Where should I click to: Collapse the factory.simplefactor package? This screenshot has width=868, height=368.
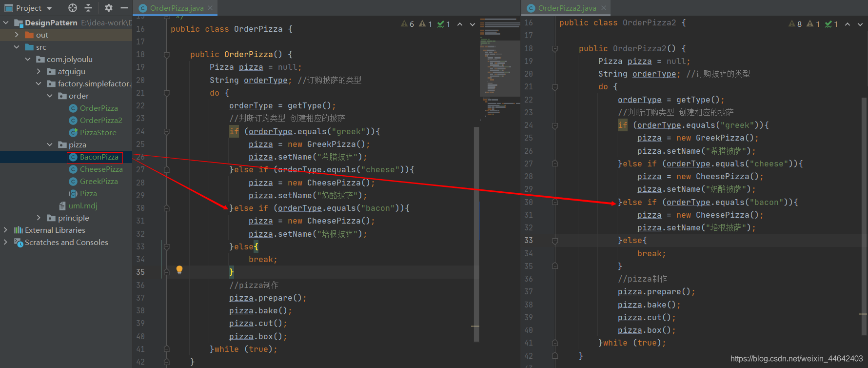click(x=39, y=83)
